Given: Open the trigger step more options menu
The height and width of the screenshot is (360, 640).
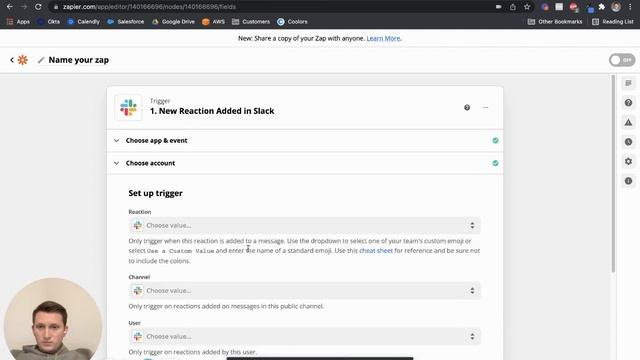Looking at the screenshot, I should point(485,107).
